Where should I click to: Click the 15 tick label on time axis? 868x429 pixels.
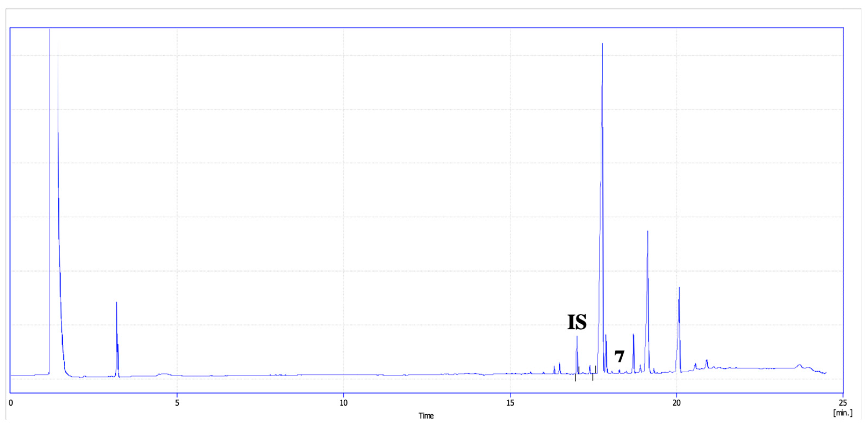(510, 403)
